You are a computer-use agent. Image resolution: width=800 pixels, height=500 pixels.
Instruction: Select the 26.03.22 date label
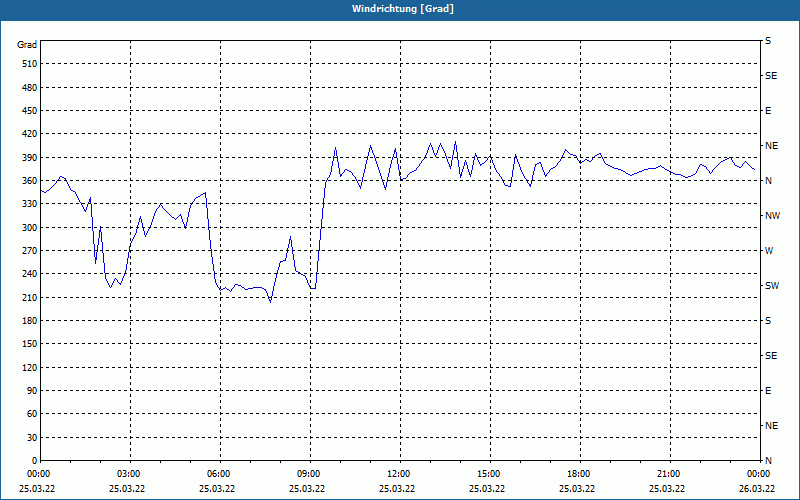click(x=757, y=489)
